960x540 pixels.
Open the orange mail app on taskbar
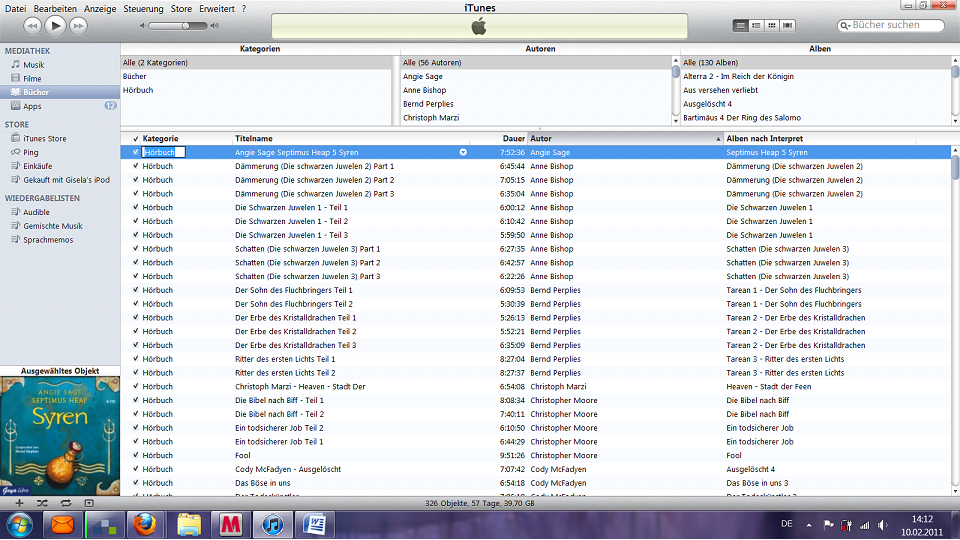tap(62, 525)
